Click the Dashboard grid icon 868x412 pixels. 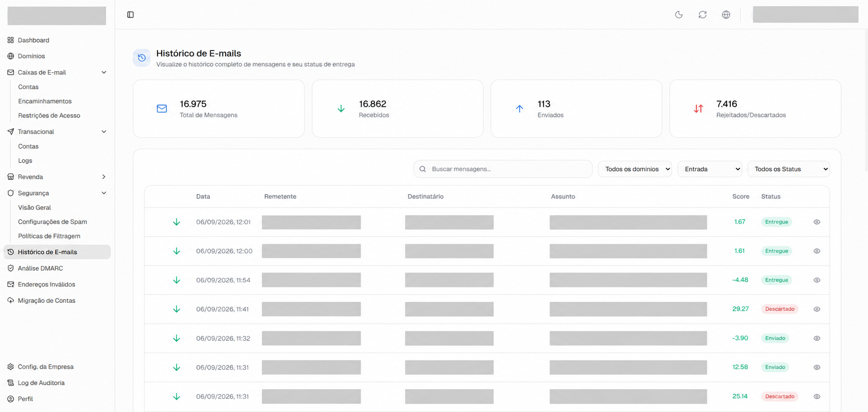click(10, 40)
